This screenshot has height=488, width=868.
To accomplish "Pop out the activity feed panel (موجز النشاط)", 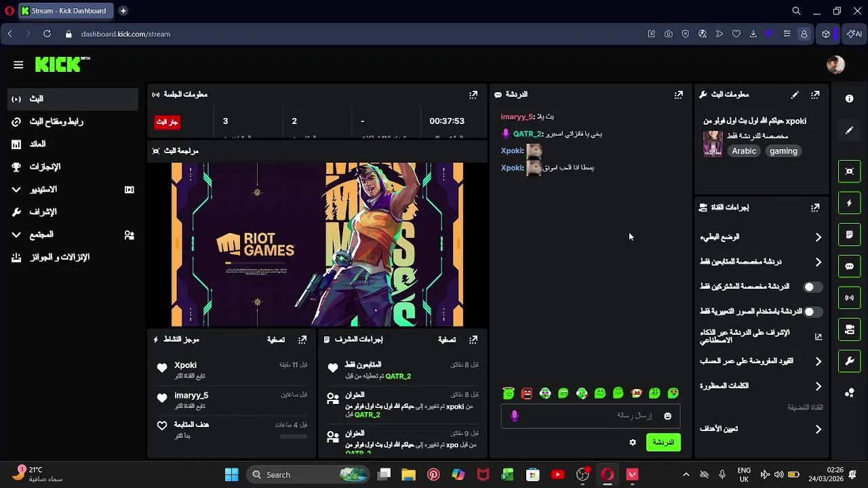I will [x=302, y=340].
